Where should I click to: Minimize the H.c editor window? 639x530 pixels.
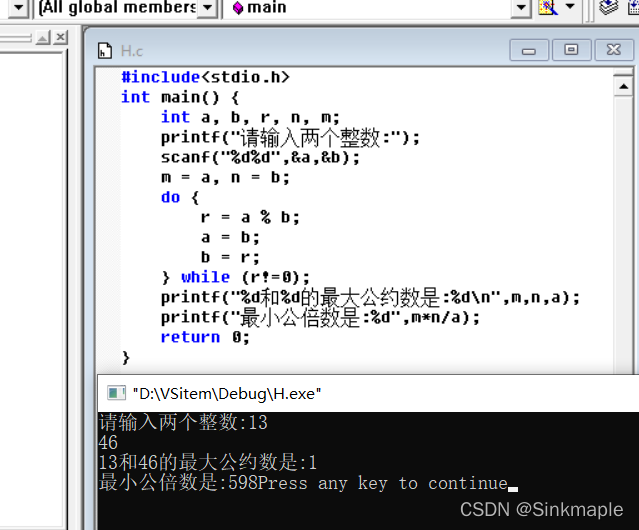coord(529,51)
